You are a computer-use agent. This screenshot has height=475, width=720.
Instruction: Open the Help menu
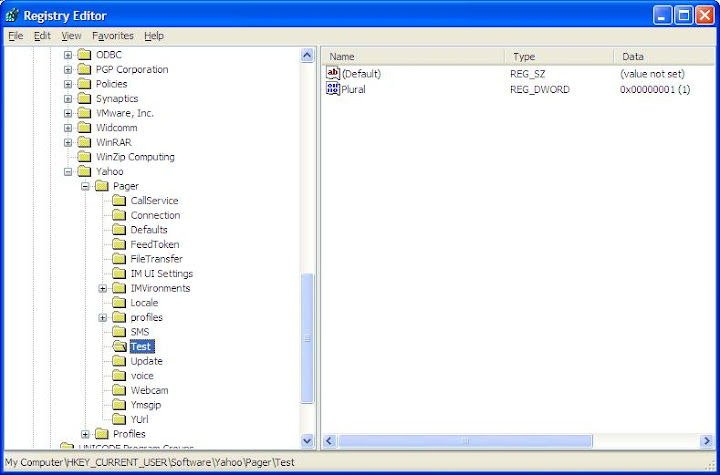(x=154, y=35)
